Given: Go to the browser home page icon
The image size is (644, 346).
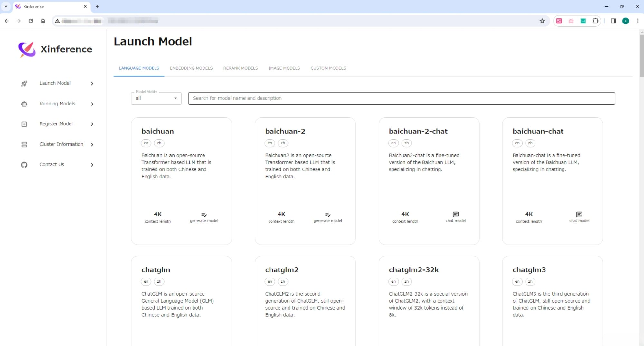Looking at the screenshot, I should [x=43, y=21].
